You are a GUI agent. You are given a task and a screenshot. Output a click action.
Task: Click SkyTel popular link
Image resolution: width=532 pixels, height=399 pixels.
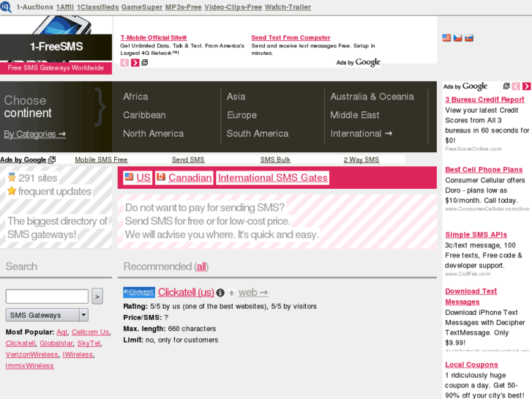[x=89, y=343]
